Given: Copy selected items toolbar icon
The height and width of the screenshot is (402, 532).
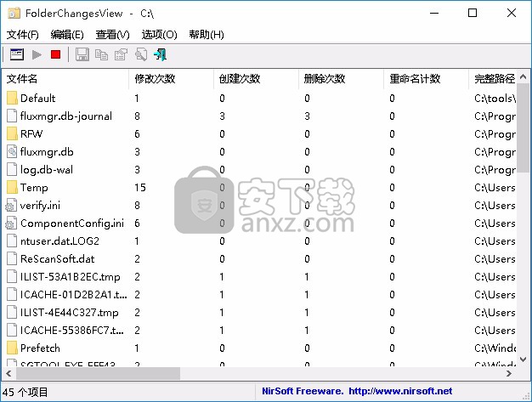Looking at the screenshot, I should [x=101, y=54].
